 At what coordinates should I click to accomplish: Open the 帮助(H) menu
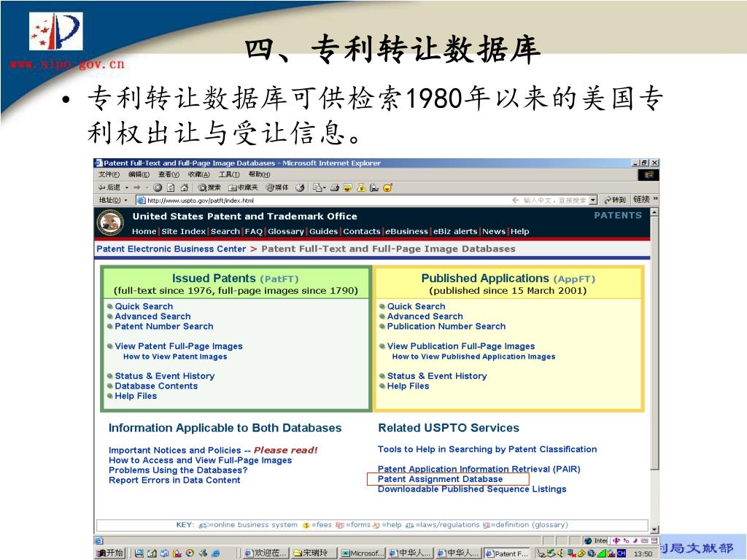tap(259, 175)
